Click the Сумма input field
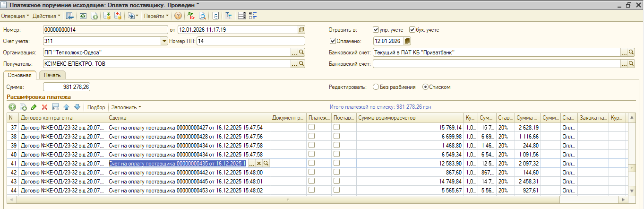Image resolution: width=644 pixels, height=209 pixels. coord(67,87)
